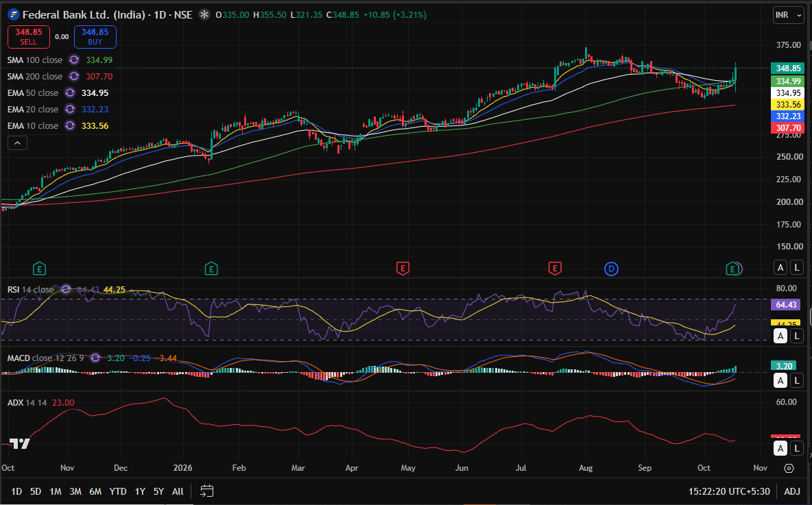Click the purple circular icon beside EMA 50 close
The height and width of the screenshot is (505, 812).
[x=70, y=93]
